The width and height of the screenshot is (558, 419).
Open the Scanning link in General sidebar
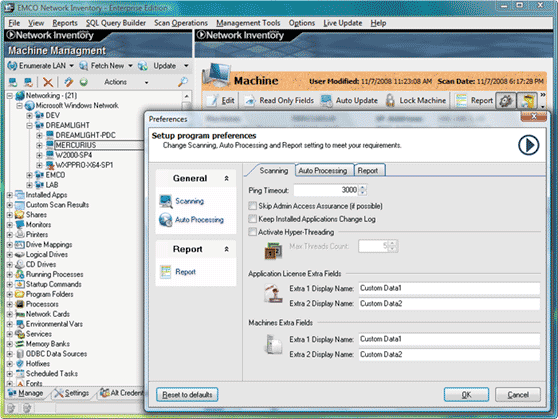(x=190, y=201)
